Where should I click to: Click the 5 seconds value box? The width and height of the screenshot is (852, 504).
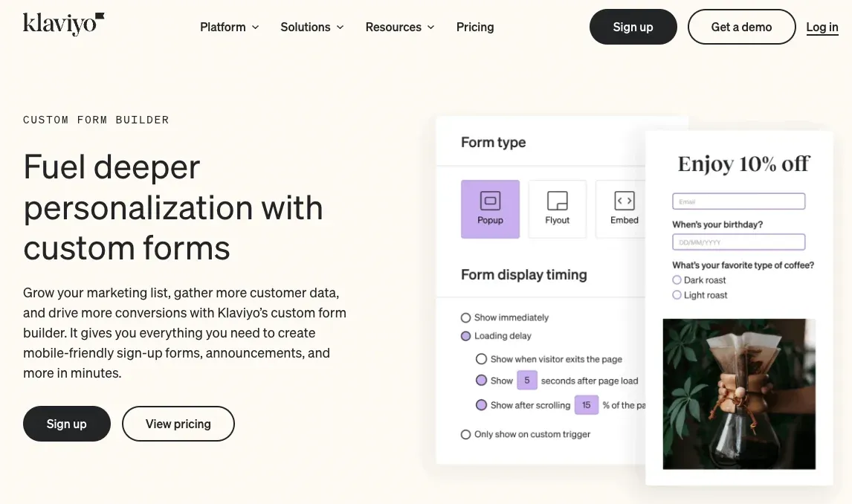(x=527, y=380)
